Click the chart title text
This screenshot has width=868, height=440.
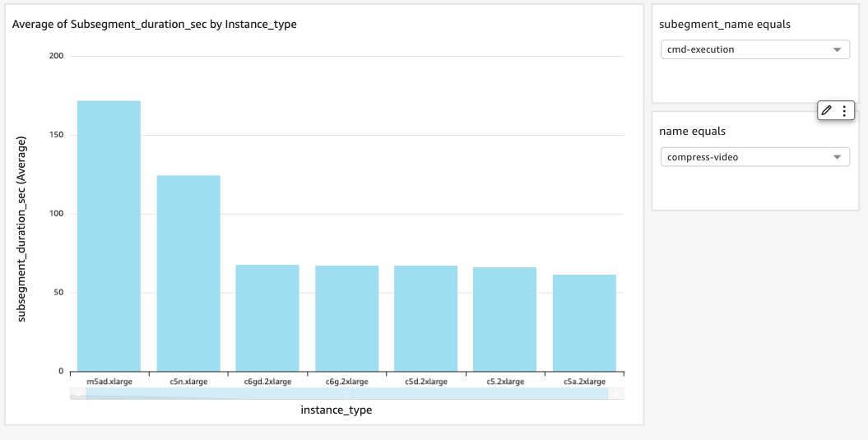point(155,25)
